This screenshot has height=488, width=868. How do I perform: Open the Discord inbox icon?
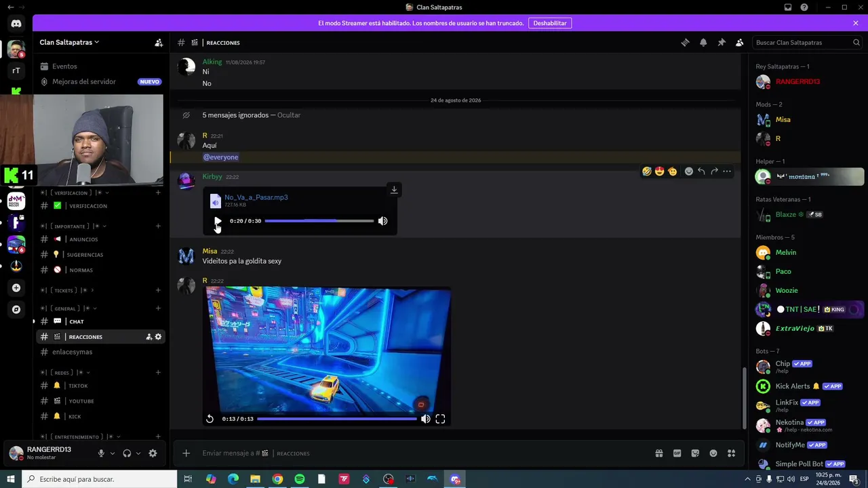[788, 7]
